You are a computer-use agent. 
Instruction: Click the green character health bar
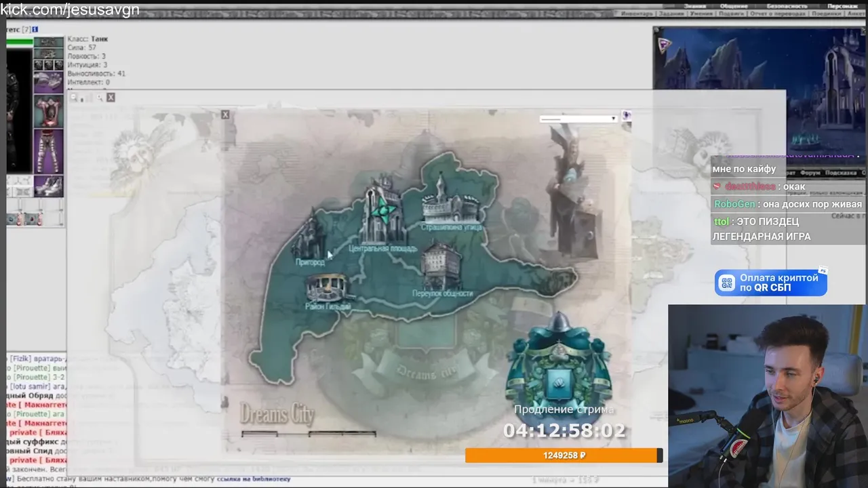pos(20,42)
